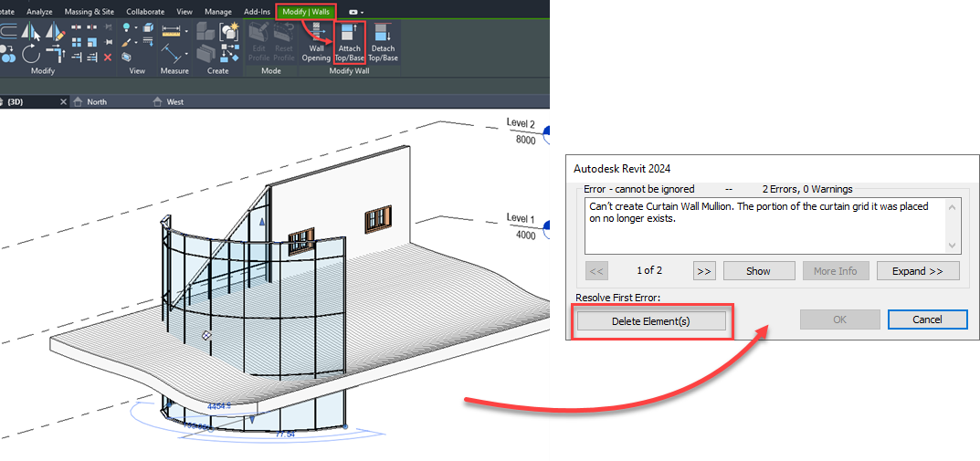Go to previous error with << button
The width and height of the screenshot is (980, 461).
click(596, 270)
